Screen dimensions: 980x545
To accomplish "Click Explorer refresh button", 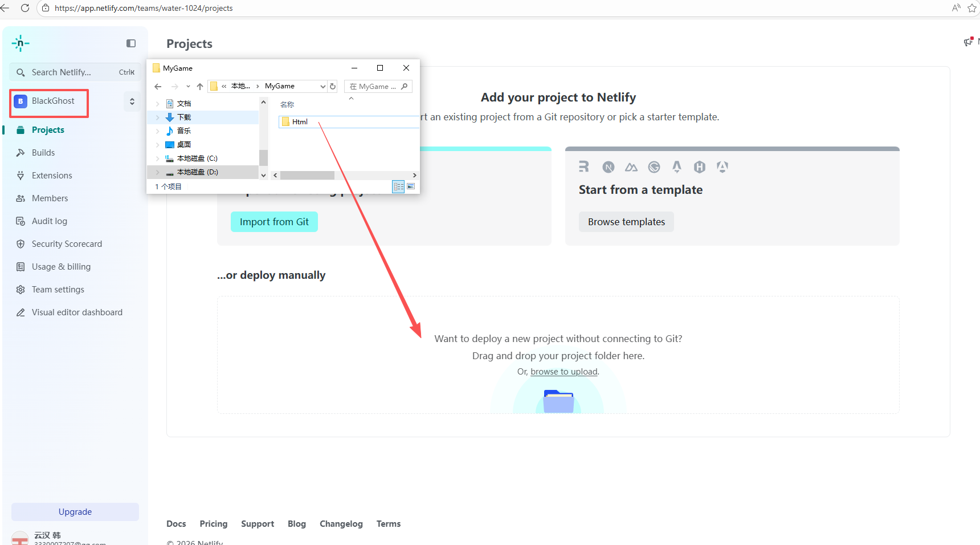I will [333, 87].
